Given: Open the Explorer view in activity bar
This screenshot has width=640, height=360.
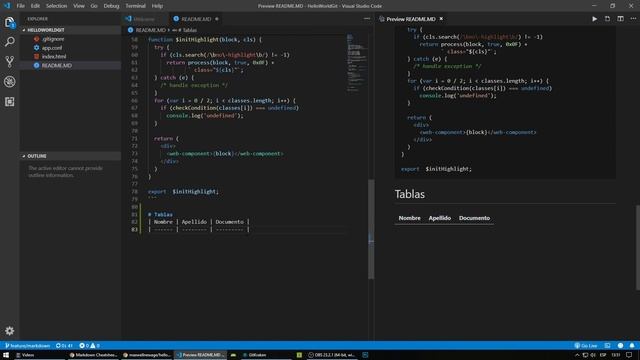Looking at the screenshot, I should tap(9, 22).
